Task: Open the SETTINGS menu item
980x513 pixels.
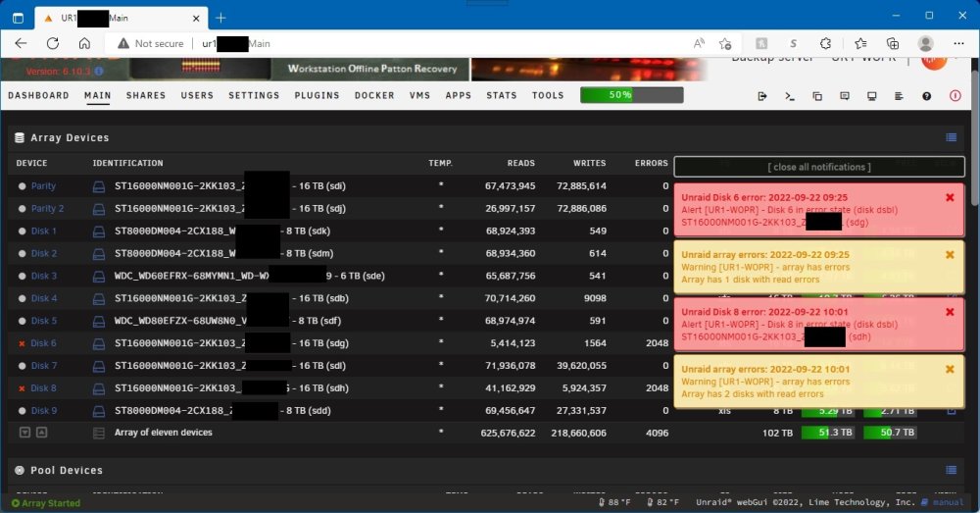Action: pos(254,95)
